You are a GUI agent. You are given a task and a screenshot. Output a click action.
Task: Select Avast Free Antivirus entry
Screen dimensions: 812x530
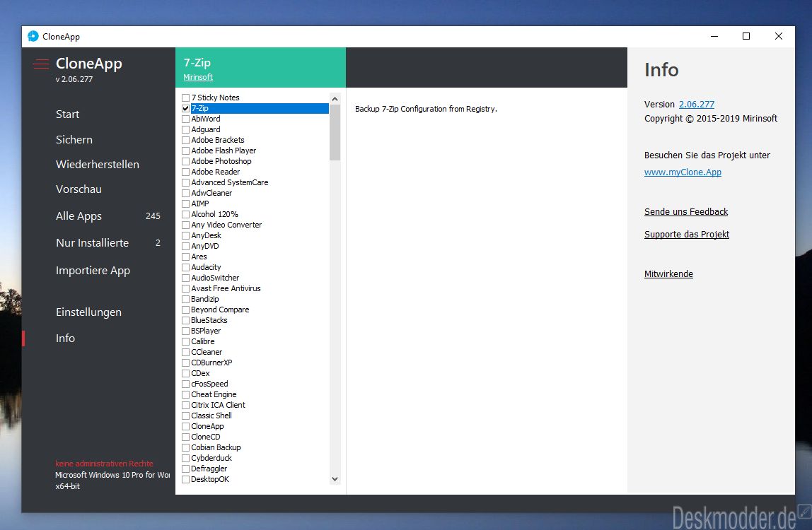click(226, 289)
